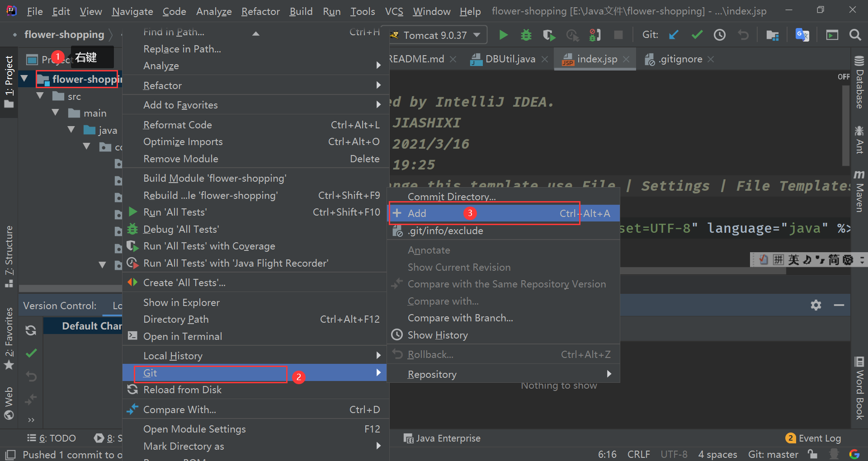Open the Database tool window
This screenshot has width=868, height=461.
coord(859,82)
